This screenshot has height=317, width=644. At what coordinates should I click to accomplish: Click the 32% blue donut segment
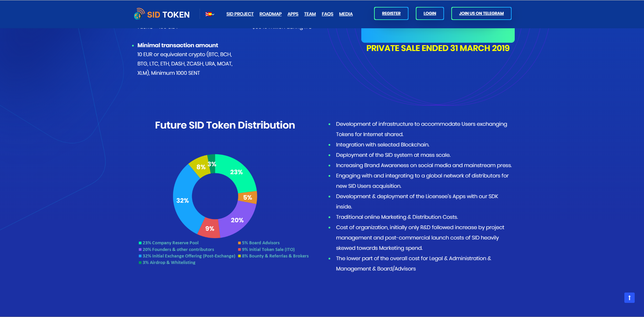(x=183, y=201)
